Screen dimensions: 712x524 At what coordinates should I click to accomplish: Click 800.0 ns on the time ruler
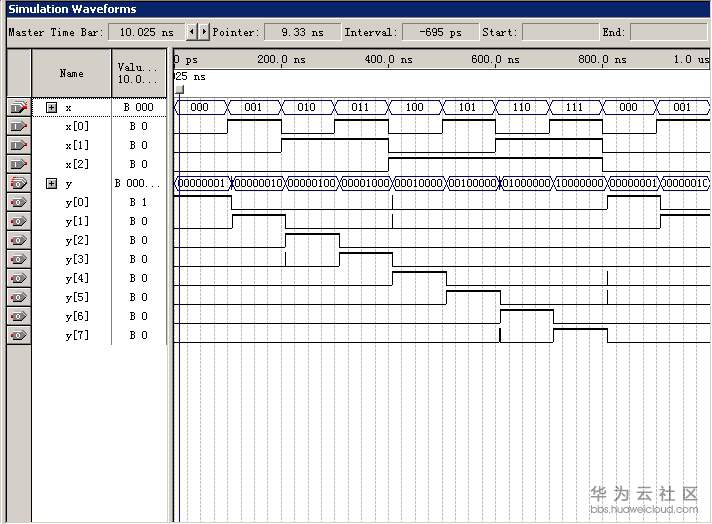click(x=603, y=59)
